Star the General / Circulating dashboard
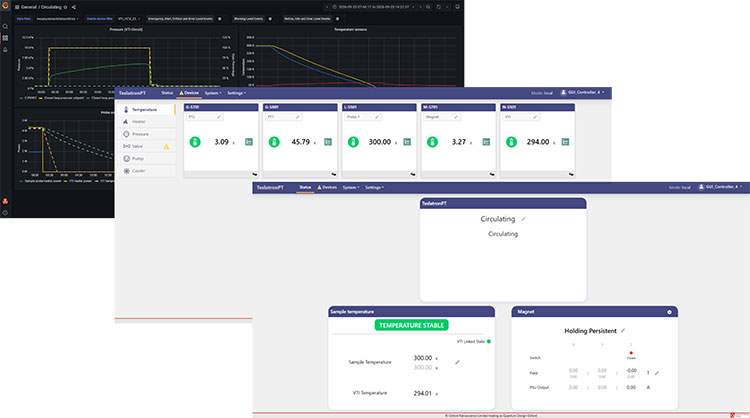The width and height of the screenshot is (750, 418). point(66,7)
